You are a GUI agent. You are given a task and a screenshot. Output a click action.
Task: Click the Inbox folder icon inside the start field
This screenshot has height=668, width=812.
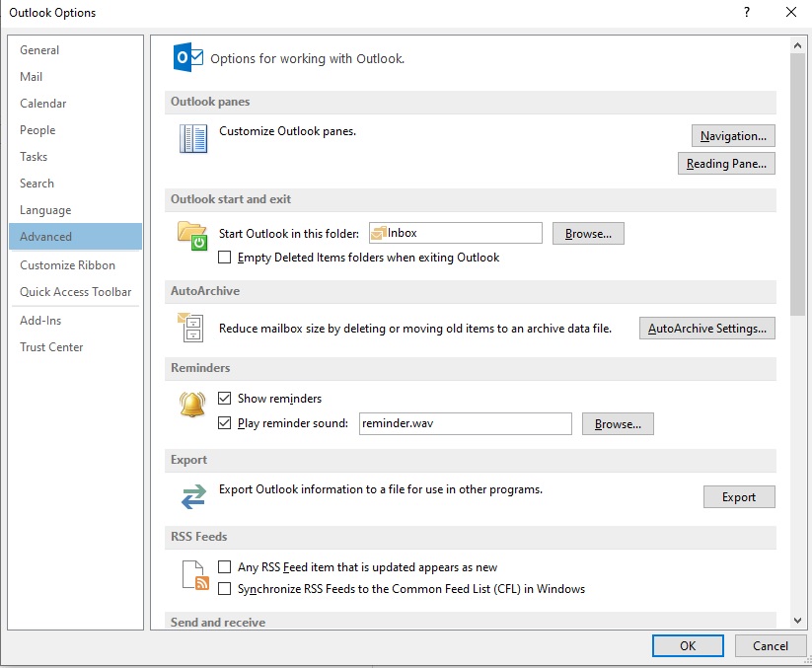(x=378, y=233)
